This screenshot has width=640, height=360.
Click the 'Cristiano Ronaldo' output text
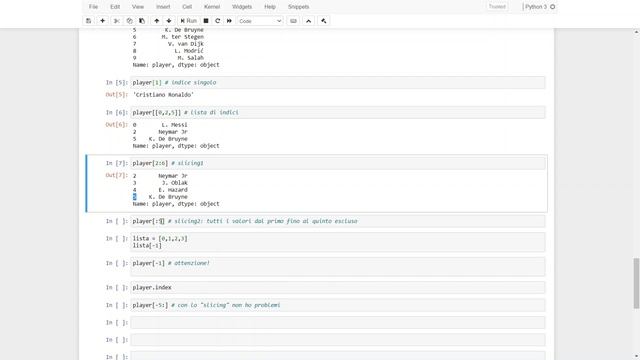163,95
